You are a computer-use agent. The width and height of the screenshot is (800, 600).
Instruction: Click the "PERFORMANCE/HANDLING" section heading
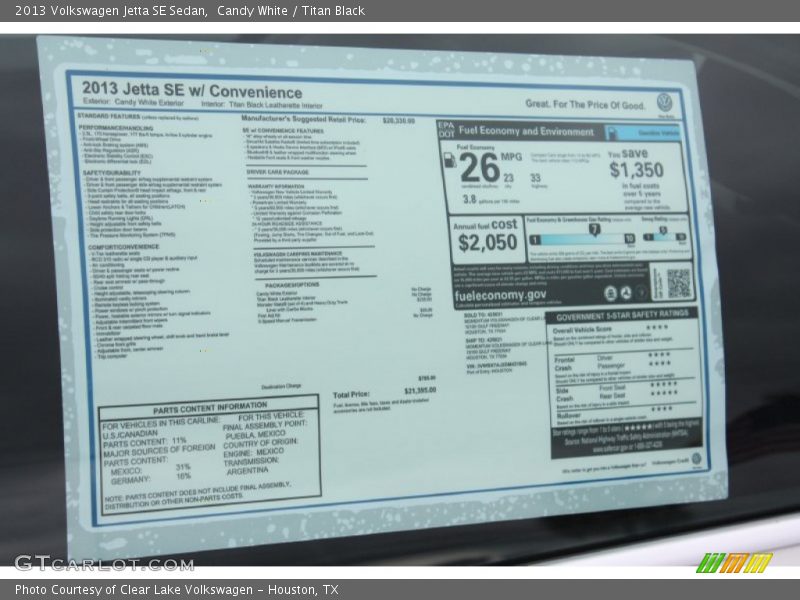point(116,128)
